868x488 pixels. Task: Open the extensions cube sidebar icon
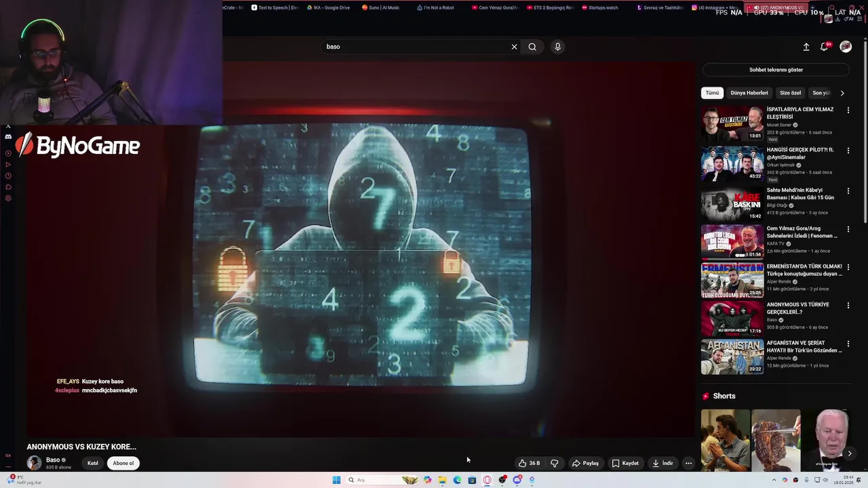[x=8, y=187]
